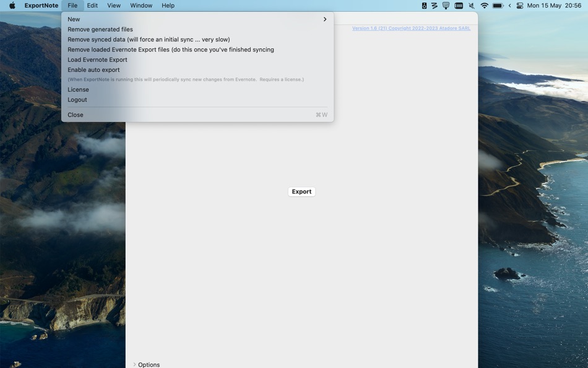588x368 pixels.
Task: Click the Export button
Action: [x=301, y=191]
